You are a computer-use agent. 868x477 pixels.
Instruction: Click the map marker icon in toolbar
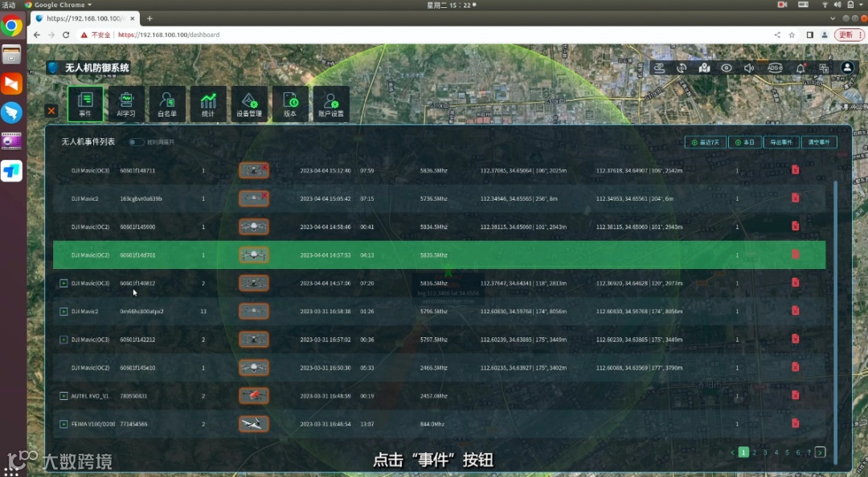[x=704, y=68]
